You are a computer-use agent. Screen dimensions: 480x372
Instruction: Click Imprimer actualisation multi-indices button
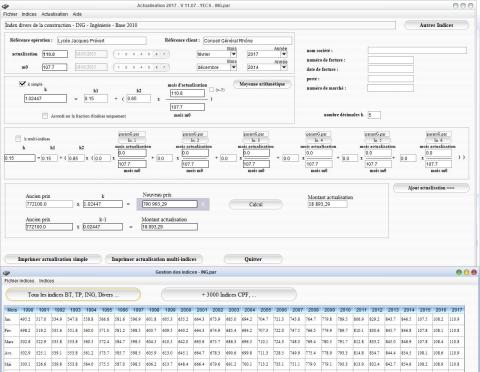pyautogui.click(x=154, y=259)
